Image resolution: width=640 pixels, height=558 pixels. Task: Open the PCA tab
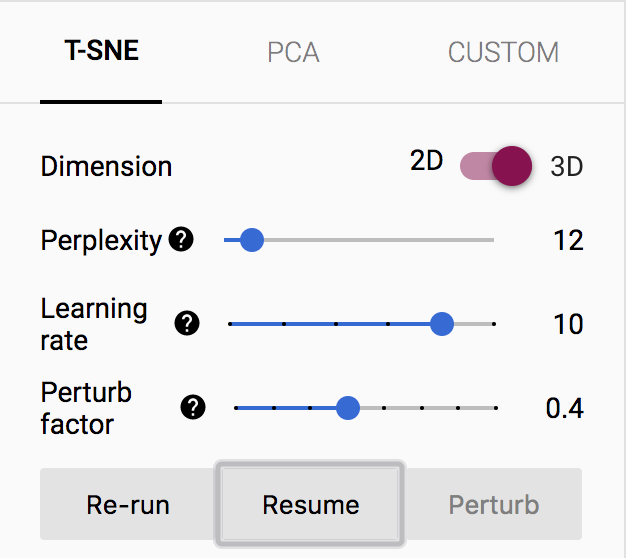294,53
